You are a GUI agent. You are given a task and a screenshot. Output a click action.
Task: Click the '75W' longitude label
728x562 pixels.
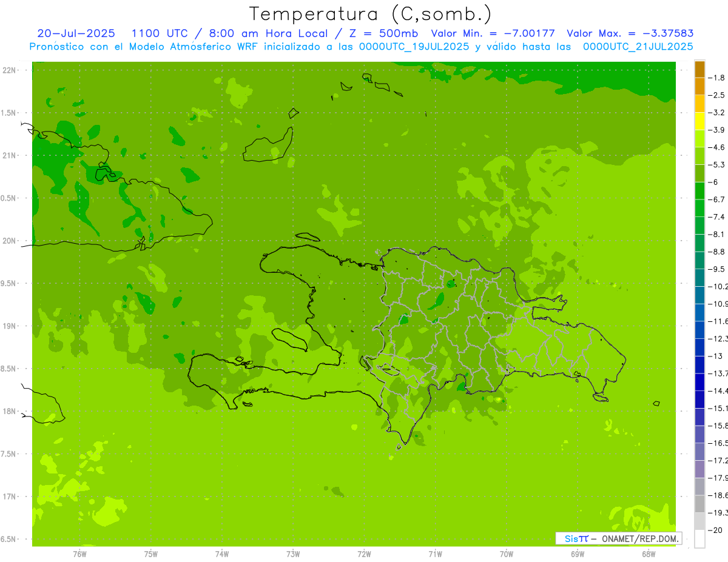tap(151, 554)
